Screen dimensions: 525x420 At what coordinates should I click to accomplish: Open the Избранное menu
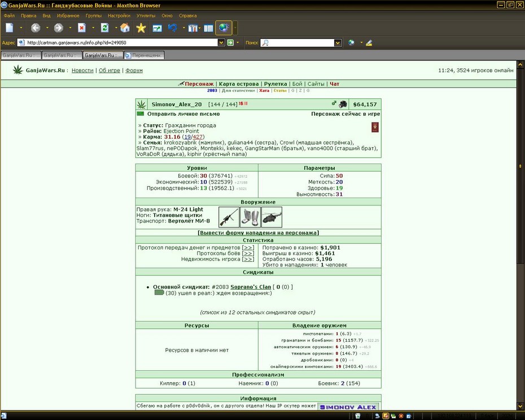tap(68, 16)
